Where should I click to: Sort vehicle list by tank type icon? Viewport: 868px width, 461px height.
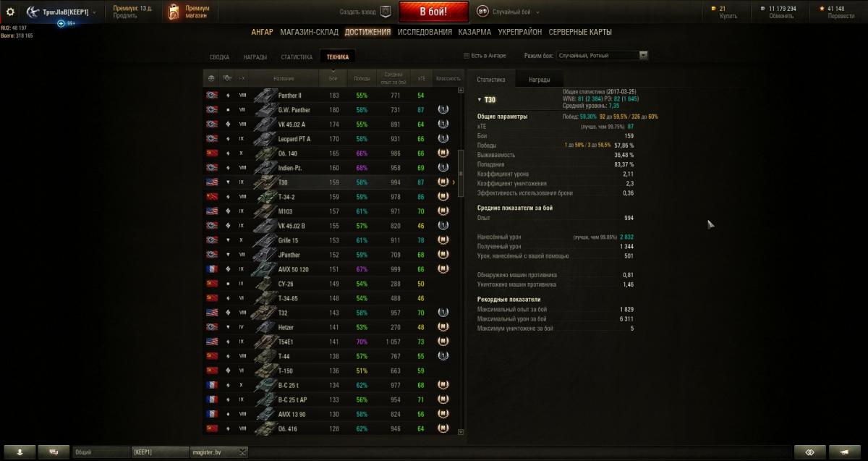pyautogui.click(x=226, y=78)
